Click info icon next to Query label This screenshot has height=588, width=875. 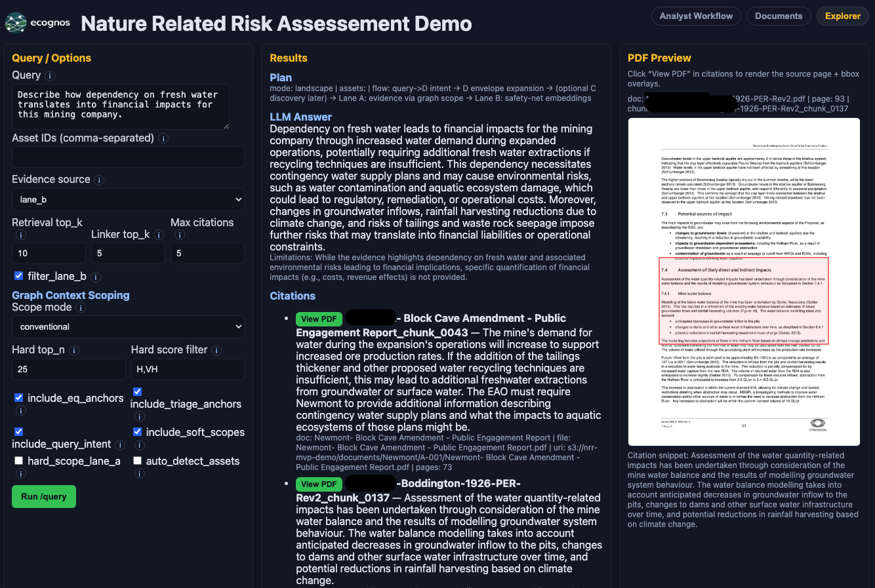(50, 76)
